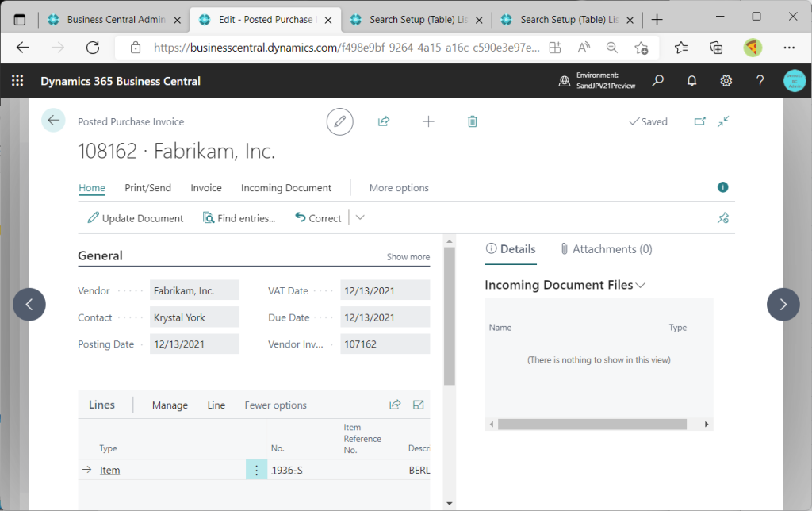812x511 pixels.
Task: Open item number 1936-S link
Action: point(287,470)
